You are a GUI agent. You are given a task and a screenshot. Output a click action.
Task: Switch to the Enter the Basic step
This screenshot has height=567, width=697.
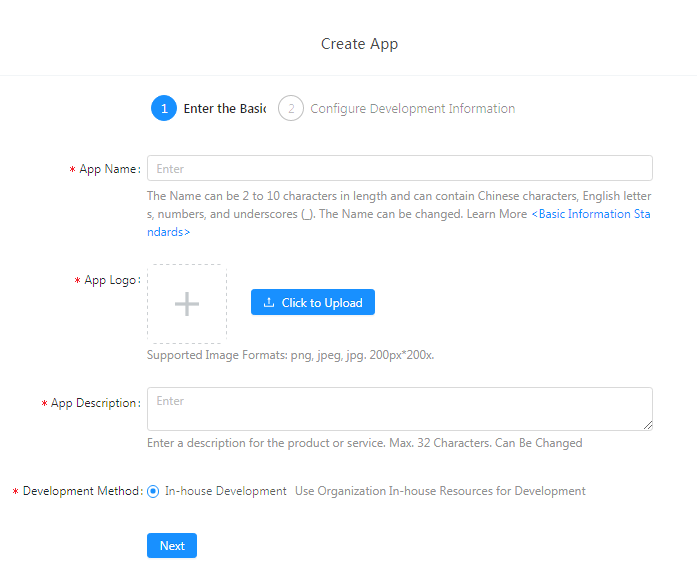(224, 108)
